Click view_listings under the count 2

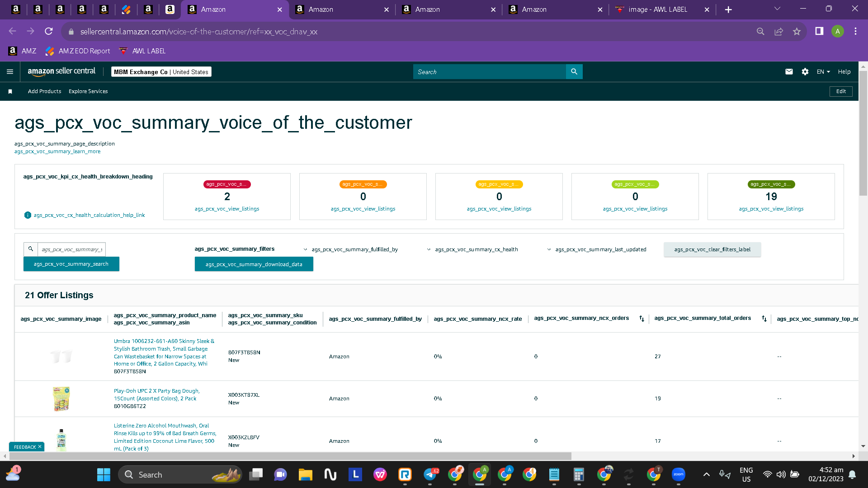point(227,209)
